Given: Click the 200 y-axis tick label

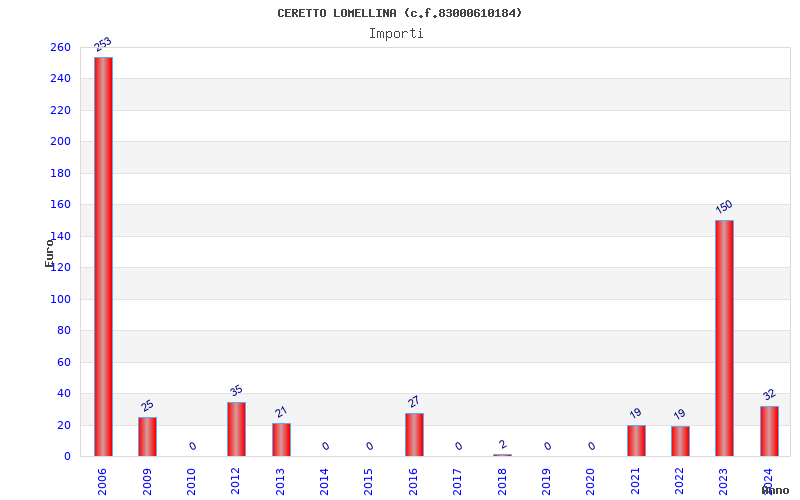Looking at the screenshot, I should click(60, 141).
